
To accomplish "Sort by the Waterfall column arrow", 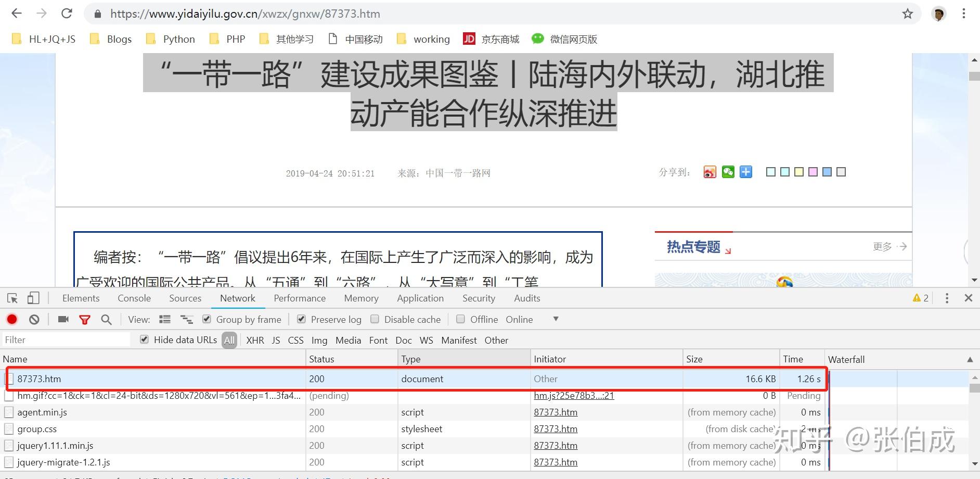I will tap(970, 359).
